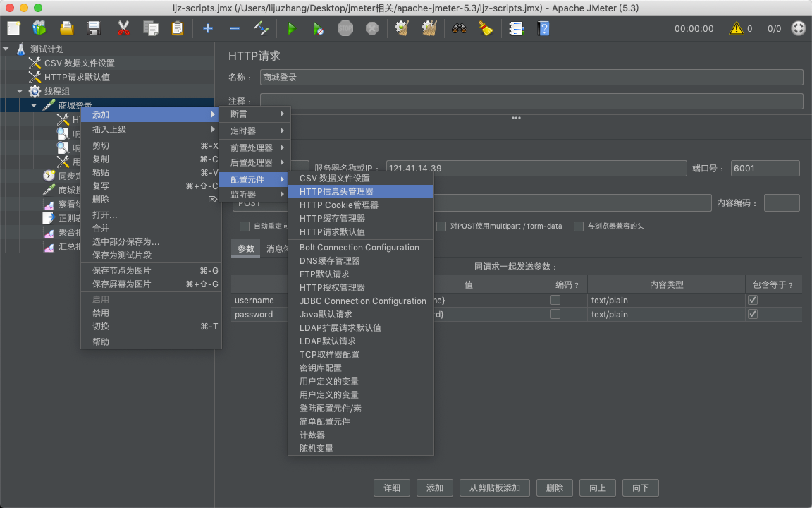Click the Copy toolbar icon

[151, 28]
